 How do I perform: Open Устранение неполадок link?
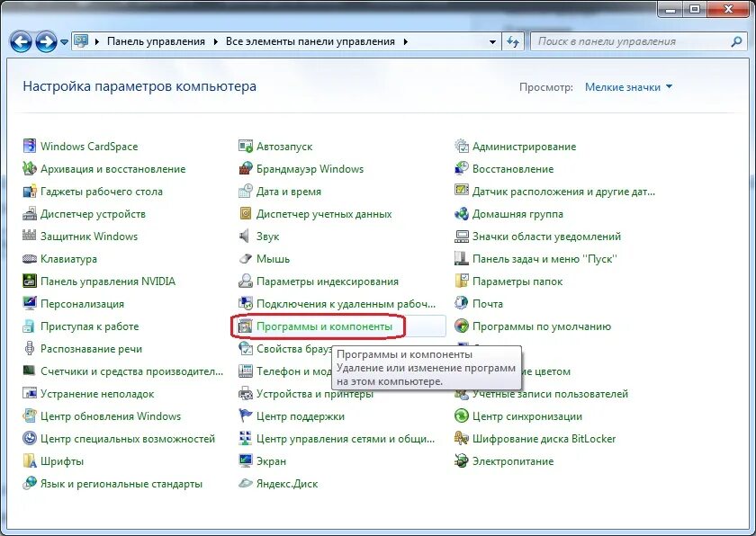97,394
